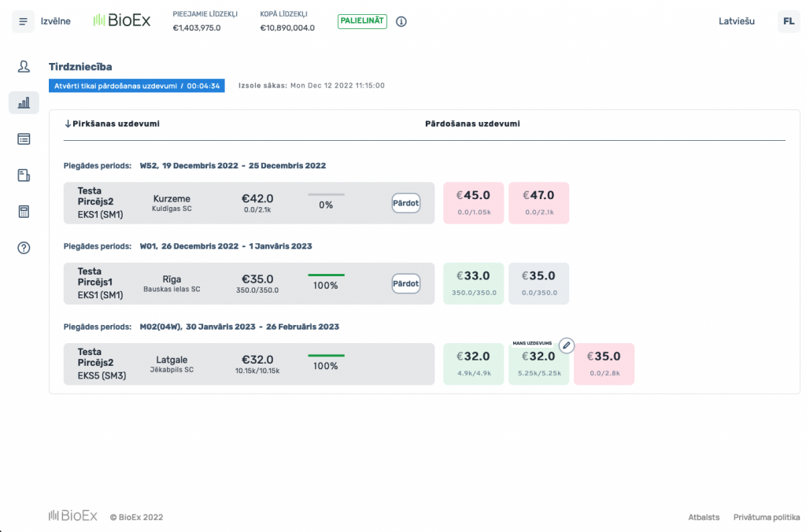Open the user profile icon in sidebar
The width and height of the screenshot is (806, 532).
pyautogui.click(x=23, y=67)
